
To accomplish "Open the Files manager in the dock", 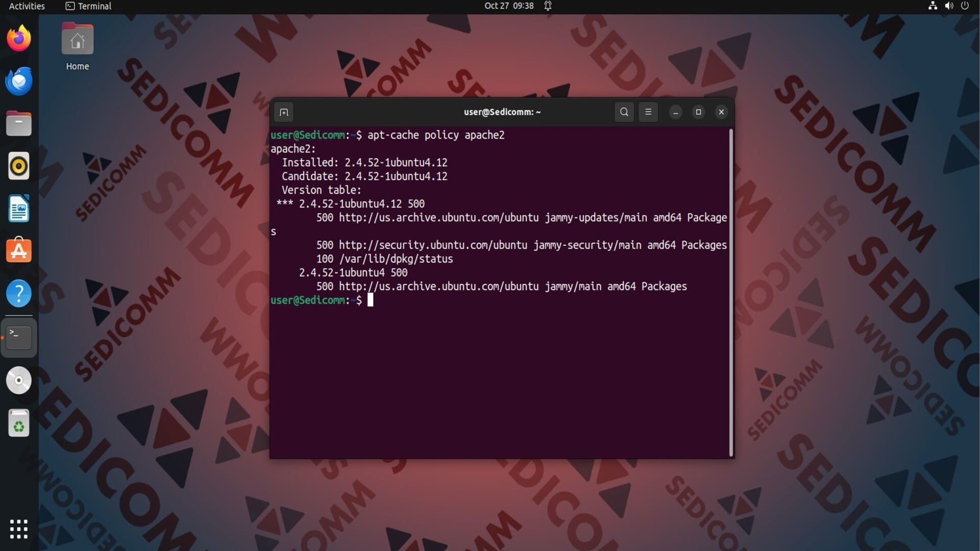I will 19,123.
